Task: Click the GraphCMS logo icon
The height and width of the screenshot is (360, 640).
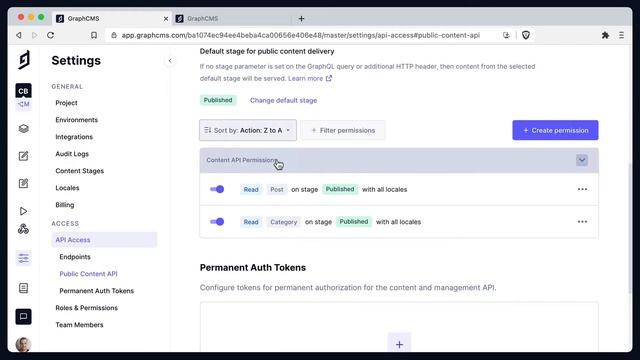Action: 24,60
